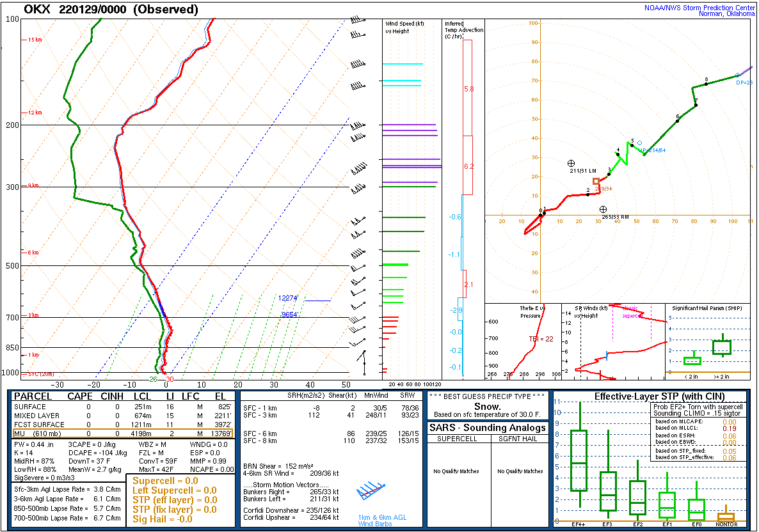Click the NOAA/NWS Storm Prediction Center text

(699, 8)
